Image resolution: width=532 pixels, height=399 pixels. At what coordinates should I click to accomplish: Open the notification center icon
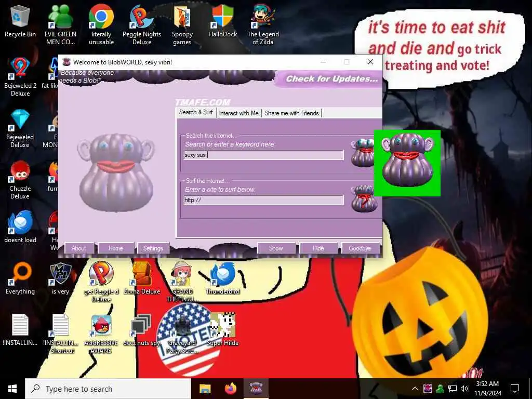point(515,389)
